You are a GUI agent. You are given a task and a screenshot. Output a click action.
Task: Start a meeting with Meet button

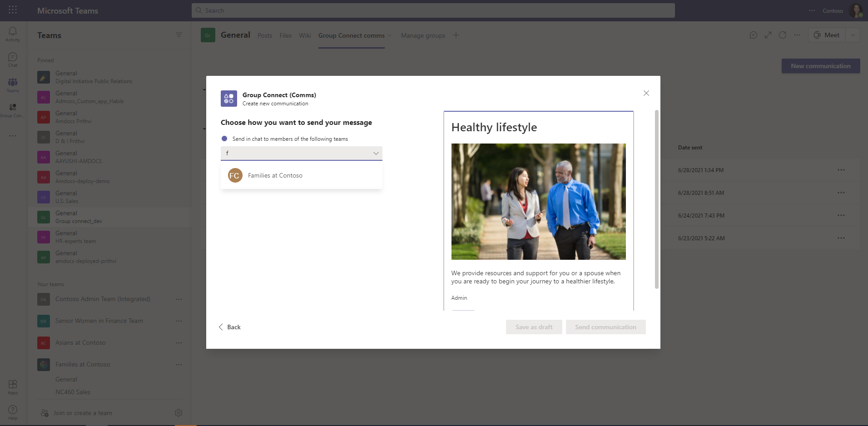827,35
